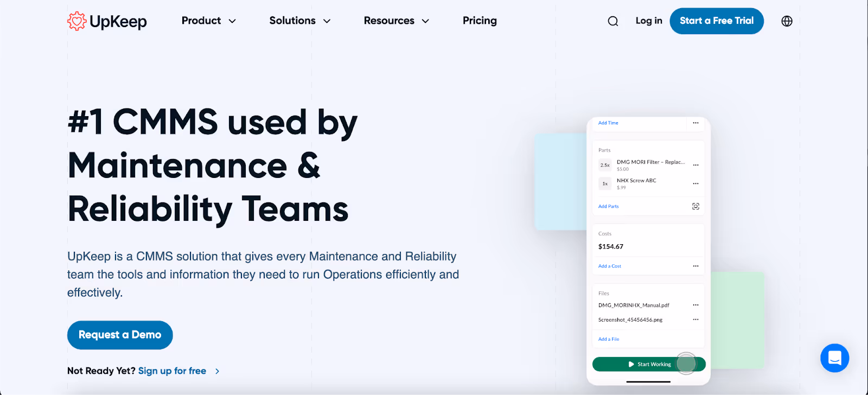Viewport: 868px width, 395px height.
Task: Open ellipsis menu for DMG_MORINHX_Manual.pdf
Action: 695,305
